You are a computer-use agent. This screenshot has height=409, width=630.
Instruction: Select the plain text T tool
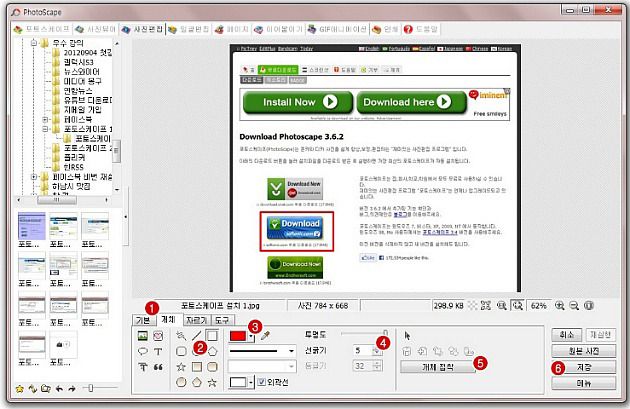tap(158, 352)
